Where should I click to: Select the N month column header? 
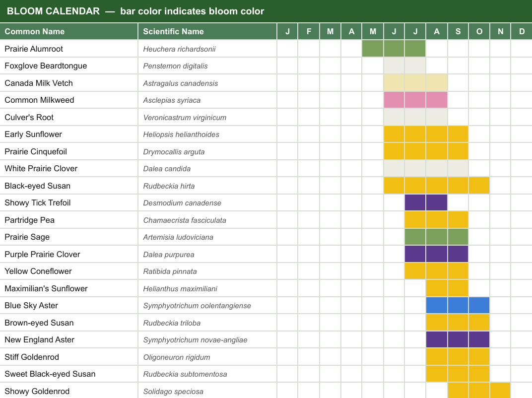point(500,32)
